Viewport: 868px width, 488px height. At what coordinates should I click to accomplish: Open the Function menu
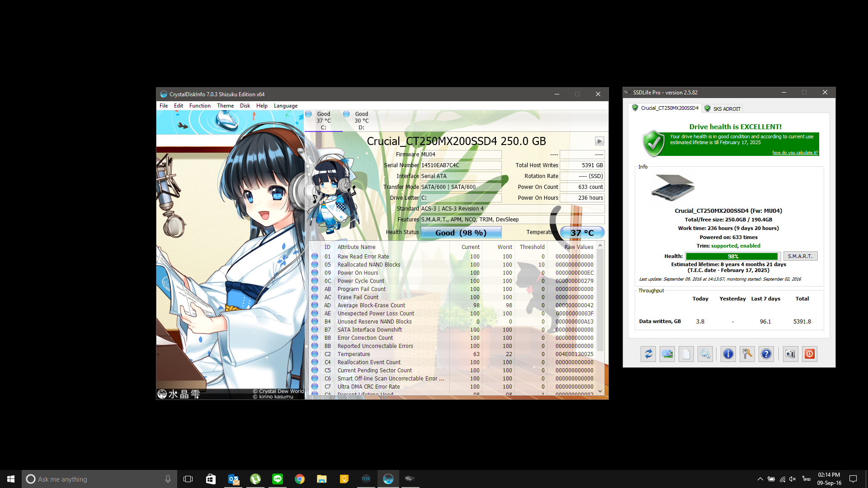click(x=200, y=106)
